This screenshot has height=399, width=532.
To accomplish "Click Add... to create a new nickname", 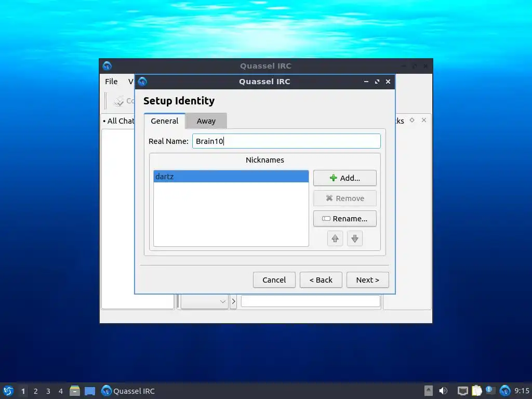I will (345, 178).
